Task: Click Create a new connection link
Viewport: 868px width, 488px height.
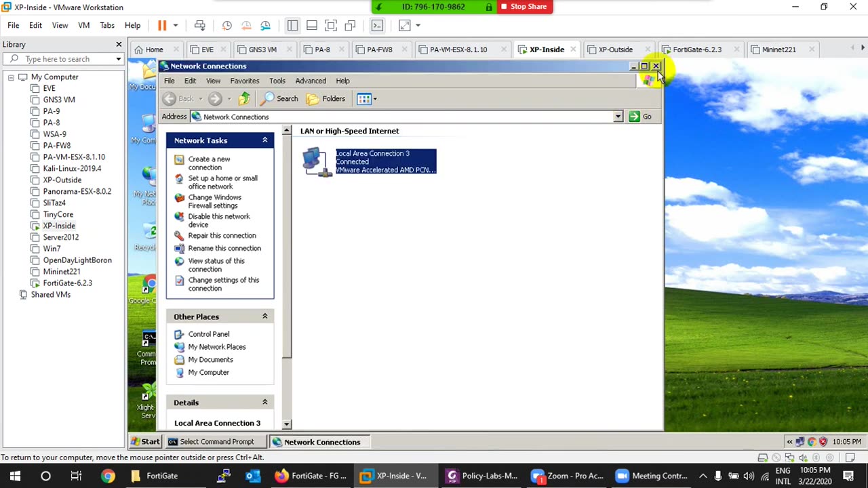Action: pyautogui.click(x=209, y=163)
